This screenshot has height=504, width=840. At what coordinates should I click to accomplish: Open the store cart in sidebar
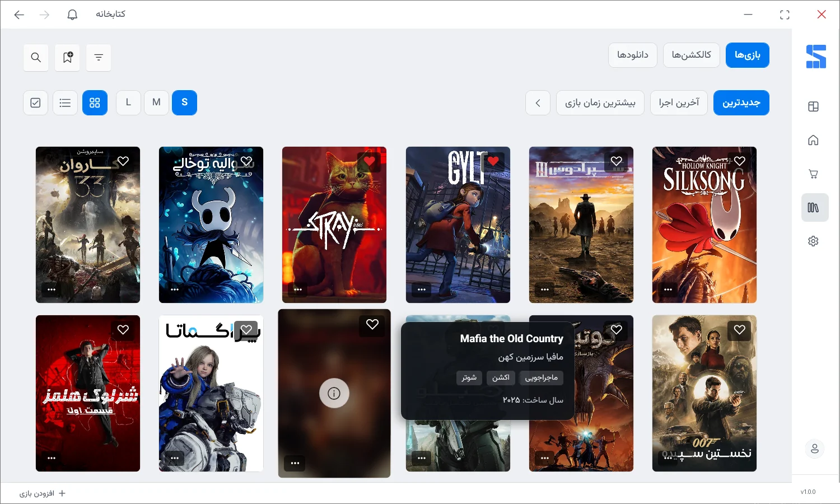(x=814, y=174)
